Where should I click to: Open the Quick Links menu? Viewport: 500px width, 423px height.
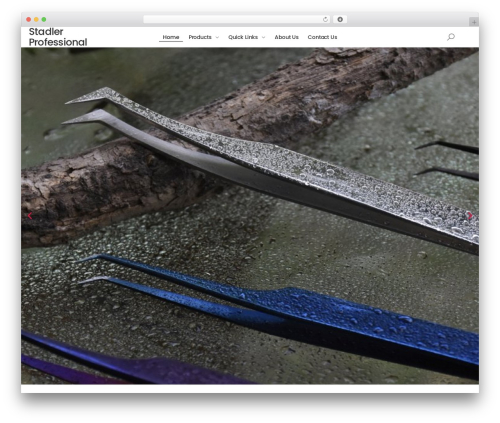point(243,37)
